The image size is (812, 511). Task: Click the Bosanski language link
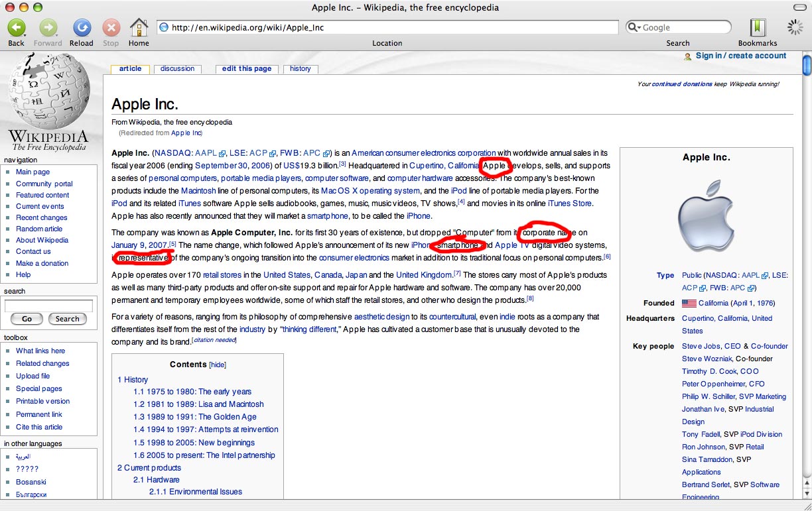tap(31, 482)
